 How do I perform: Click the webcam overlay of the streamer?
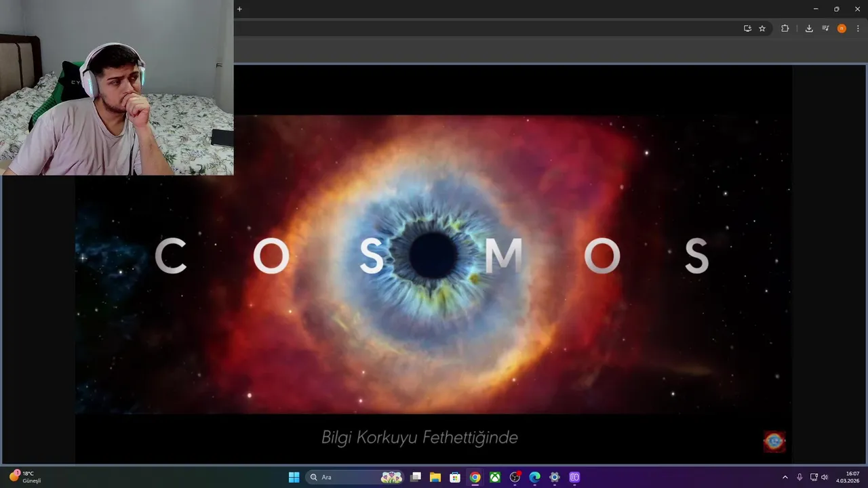tap(117, 87)
